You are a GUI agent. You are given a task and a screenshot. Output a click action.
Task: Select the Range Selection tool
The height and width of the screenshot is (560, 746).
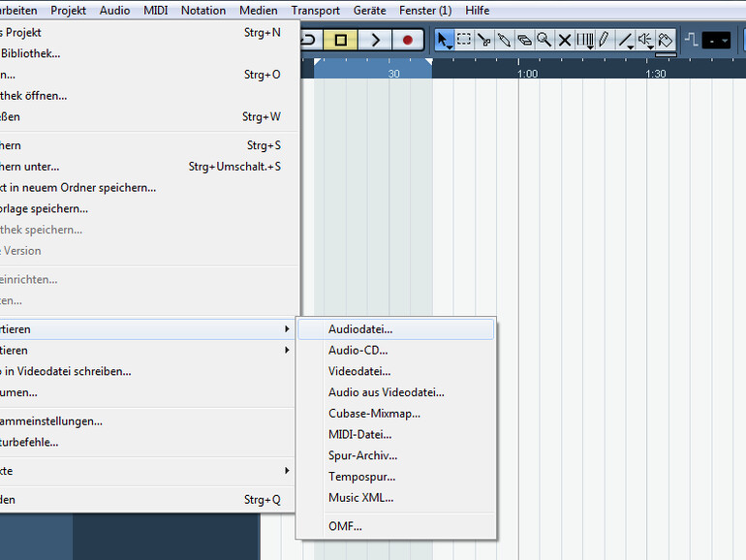coord(464,40)
